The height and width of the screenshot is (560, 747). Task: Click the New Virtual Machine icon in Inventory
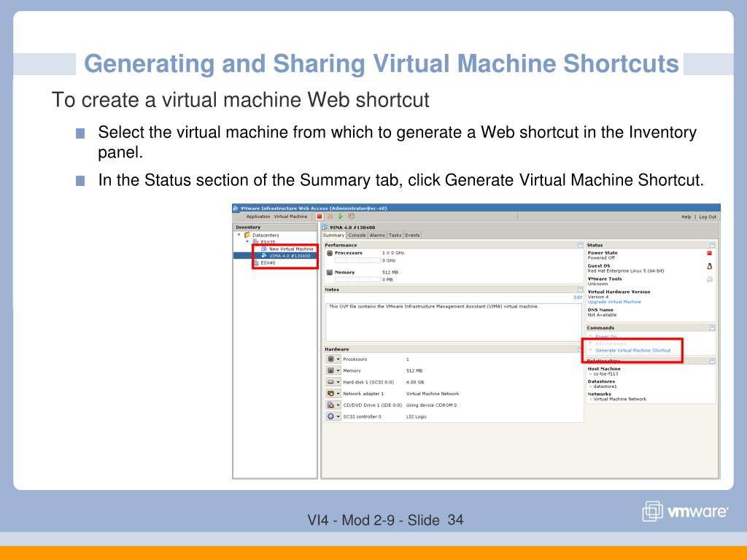point(264,249)
